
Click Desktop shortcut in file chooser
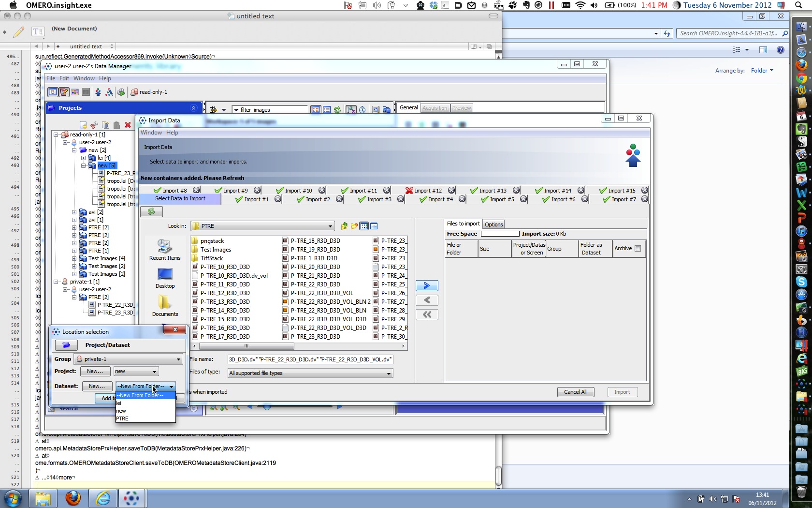(x=165, y=278)
